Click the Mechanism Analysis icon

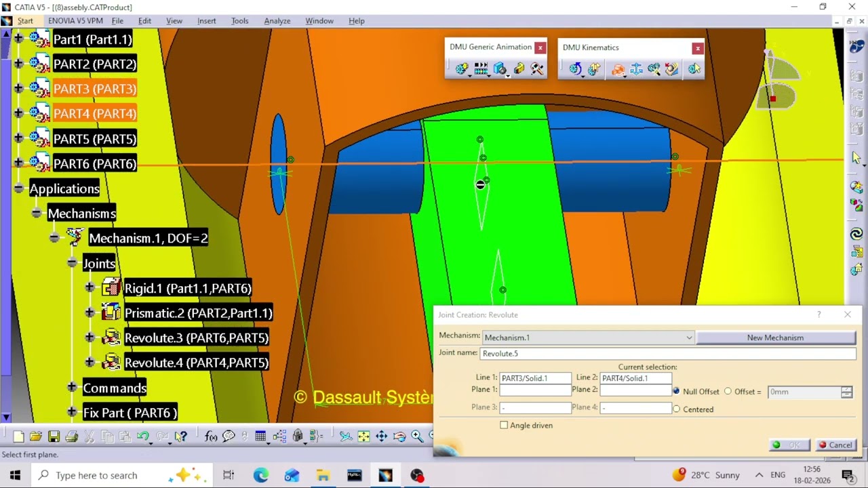coord(694,68)
